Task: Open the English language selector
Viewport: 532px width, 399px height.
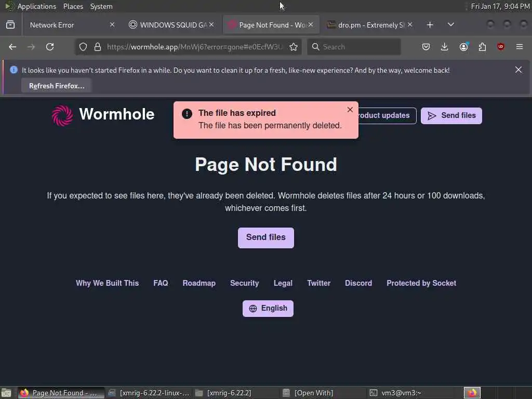Action: click(x=268, y=309)
